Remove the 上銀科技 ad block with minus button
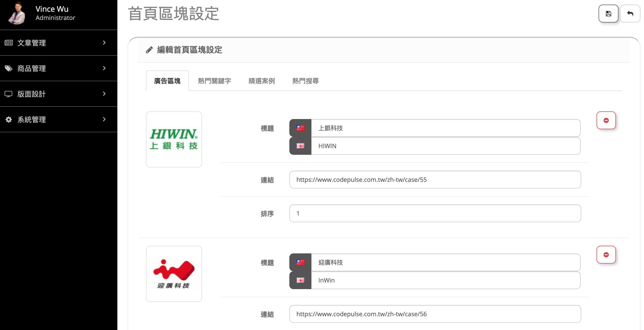Viewport: 644px width, 330px height. click(606, 120)
